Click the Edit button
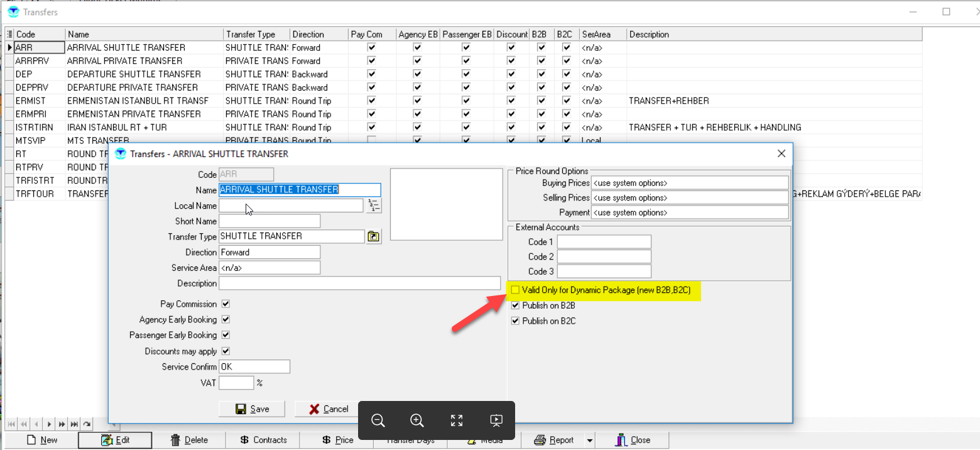980x450 pixels. coord(115,440)
